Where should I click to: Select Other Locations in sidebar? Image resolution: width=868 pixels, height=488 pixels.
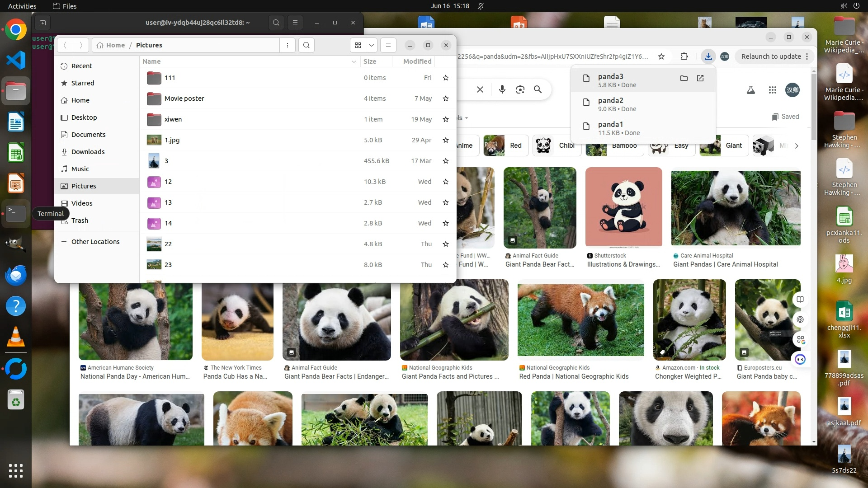pos(95,242)
